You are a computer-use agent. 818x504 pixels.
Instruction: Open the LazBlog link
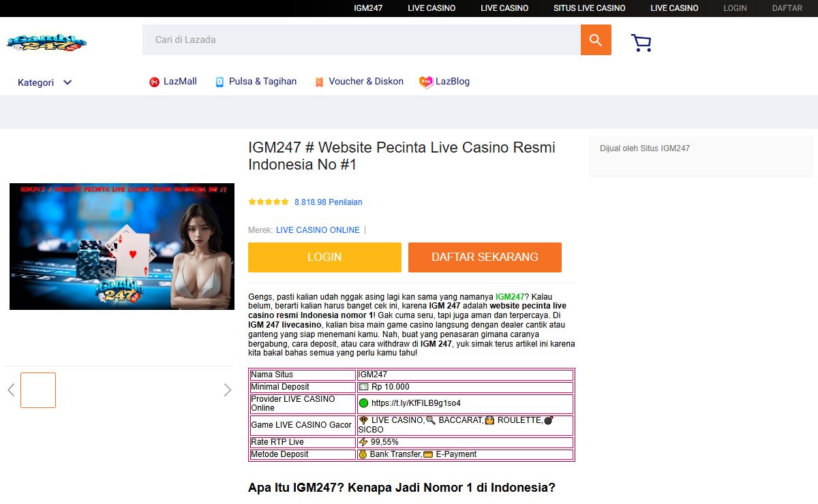click(x=453, y=81)
